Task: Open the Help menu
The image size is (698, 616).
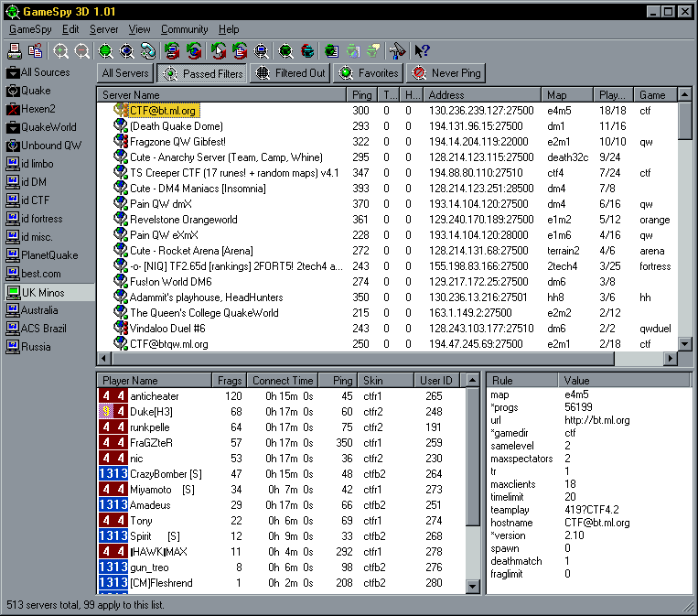Action: point(229,29)
